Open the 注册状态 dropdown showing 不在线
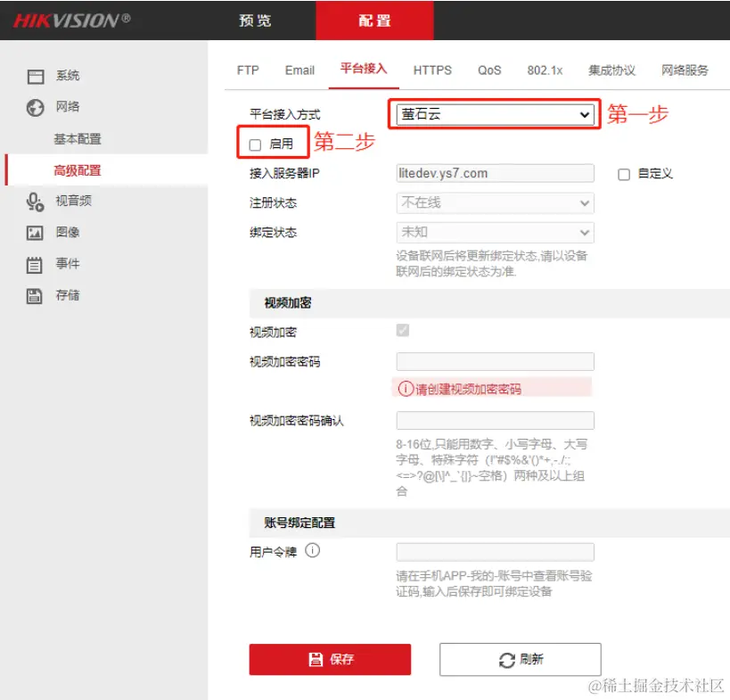 tap(495, 203)
